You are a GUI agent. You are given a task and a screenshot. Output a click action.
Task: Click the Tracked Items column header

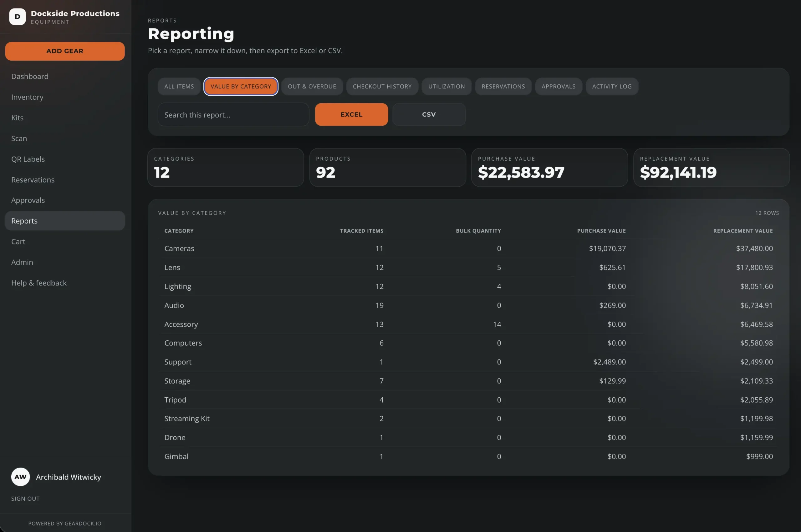pyautogui.click(x=362, y=231)
